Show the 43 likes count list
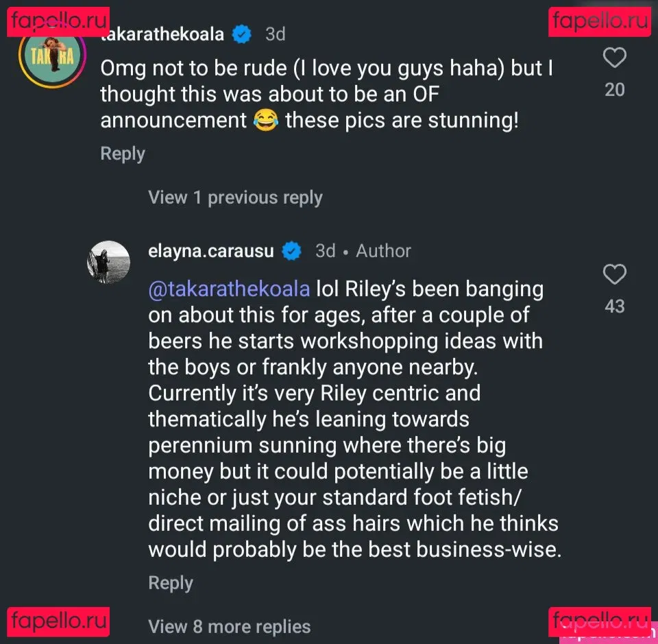658x644 pixels. (614, 306)
